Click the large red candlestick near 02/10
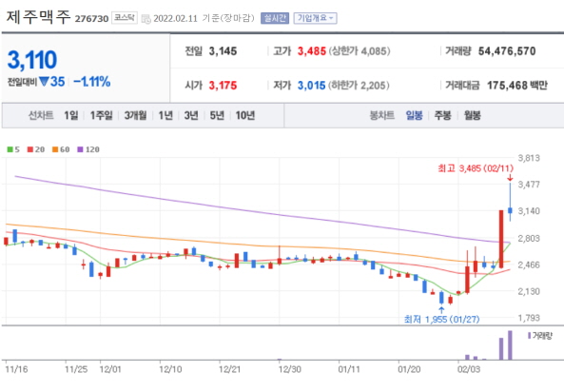The height and width of the screenshot is (392, 564). click(501, 239)
